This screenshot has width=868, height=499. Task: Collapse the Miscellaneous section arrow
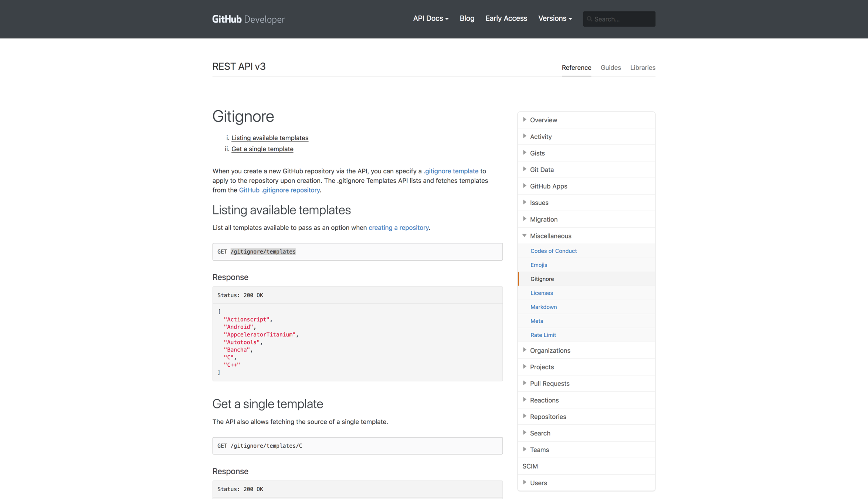(x=525, y=235)
